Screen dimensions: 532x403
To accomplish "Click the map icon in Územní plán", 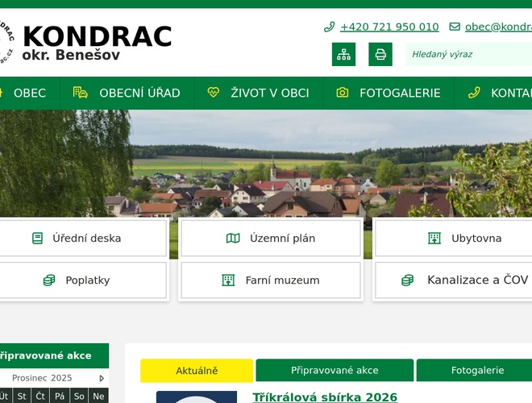I will [x=233, y=238].
